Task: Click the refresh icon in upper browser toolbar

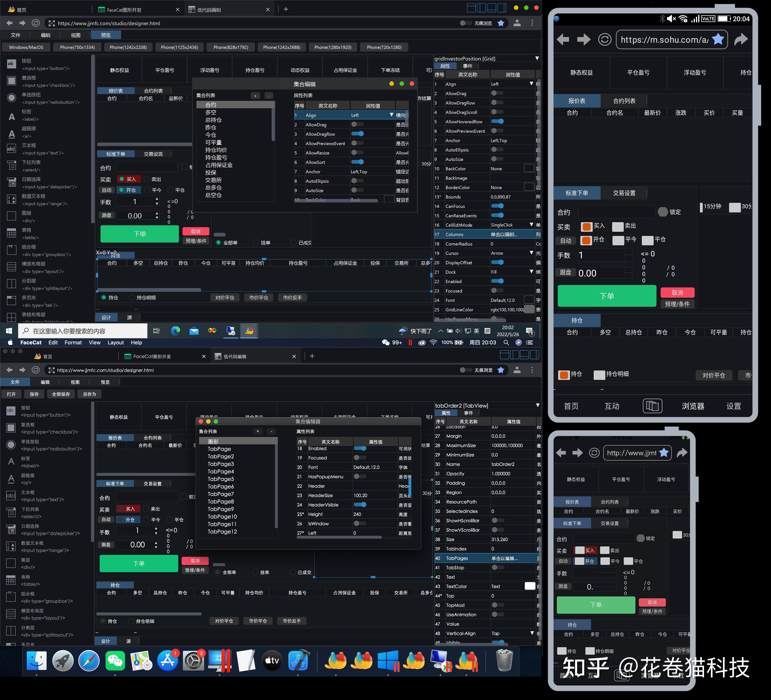Action: coord(36,23)
